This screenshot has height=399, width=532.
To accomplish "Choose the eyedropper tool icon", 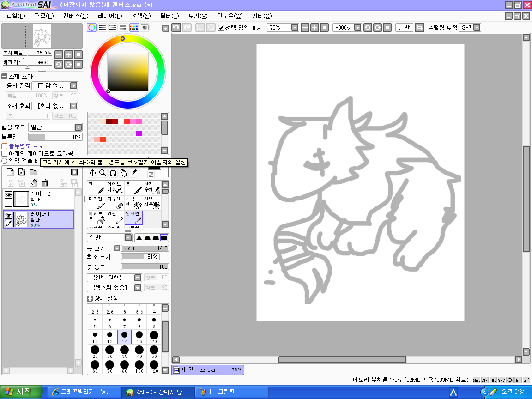I will (x=133, y=173).
